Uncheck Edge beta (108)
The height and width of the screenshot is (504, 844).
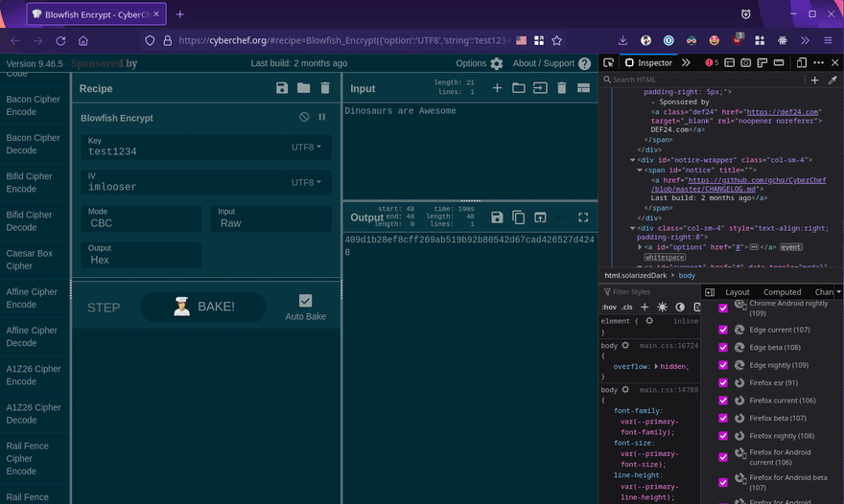pos(723,348)
